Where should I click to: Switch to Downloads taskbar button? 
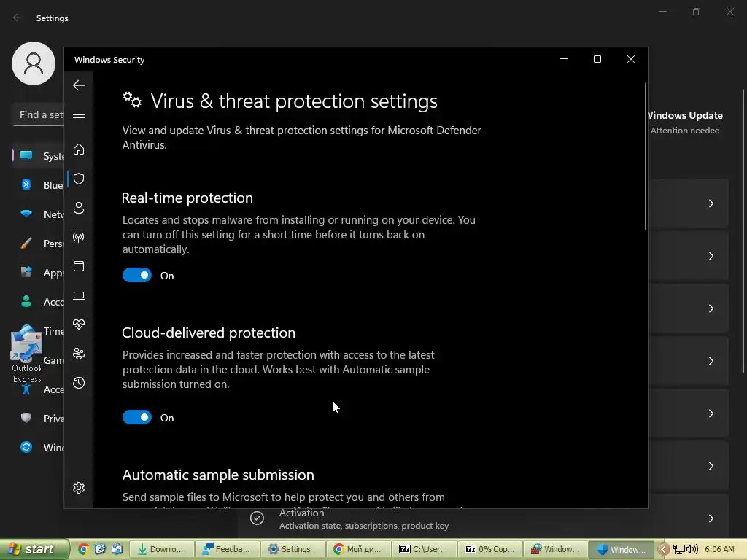pyautogui.click(x=161, y=550)
